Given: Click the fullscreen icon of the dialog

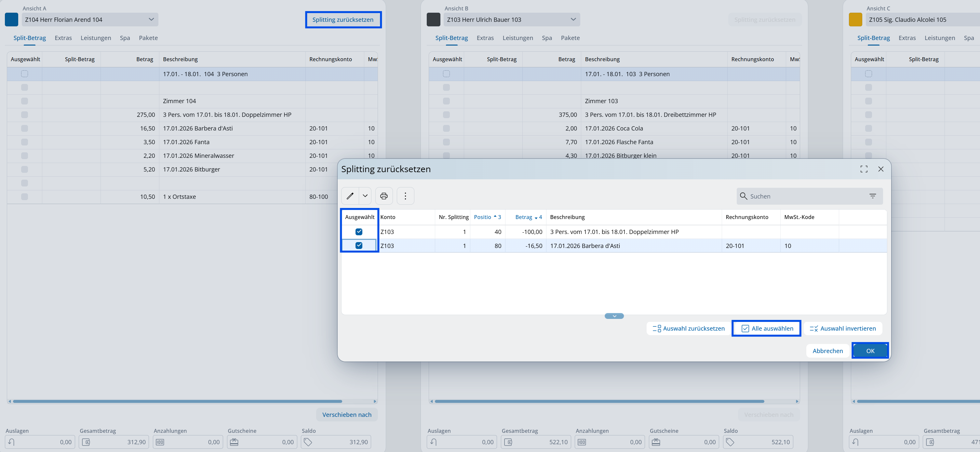Looking at the screenshot, I should tap(864, 169).
